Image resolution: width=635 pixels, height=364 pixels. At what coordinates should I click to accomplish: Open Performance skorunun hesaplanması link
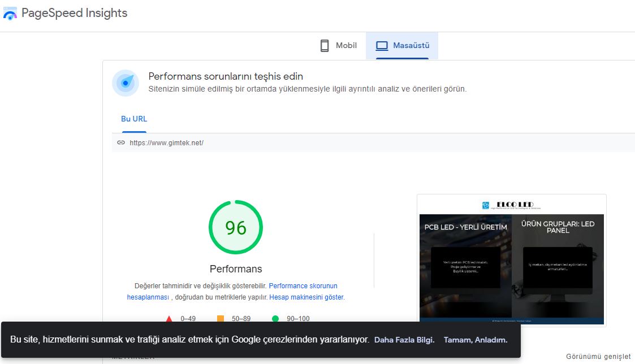tap(303, 286)
